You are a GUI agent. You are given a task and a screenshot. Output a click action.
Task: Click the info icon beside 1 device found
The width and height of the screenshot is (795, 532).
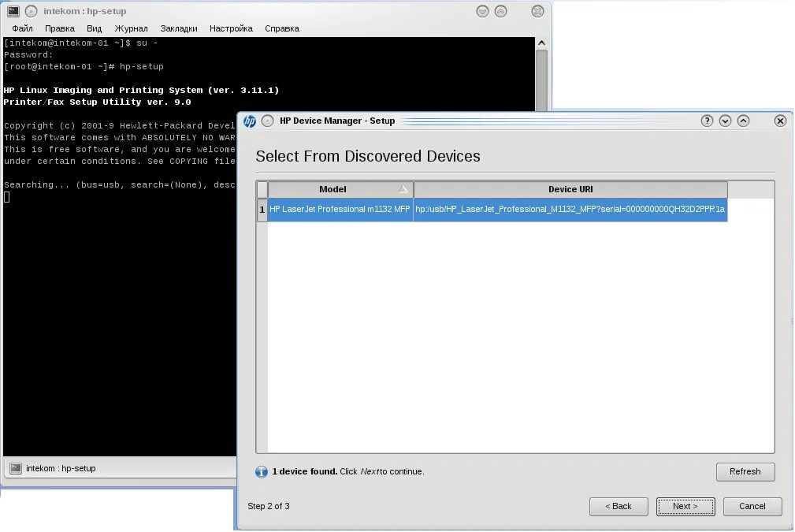coord(261,472)
